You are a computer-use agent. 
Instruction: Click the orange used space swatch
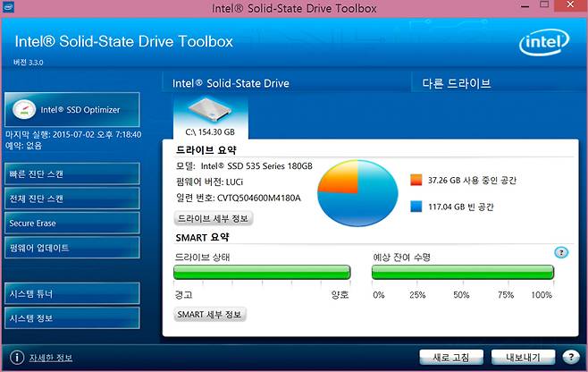click(416, 180)
